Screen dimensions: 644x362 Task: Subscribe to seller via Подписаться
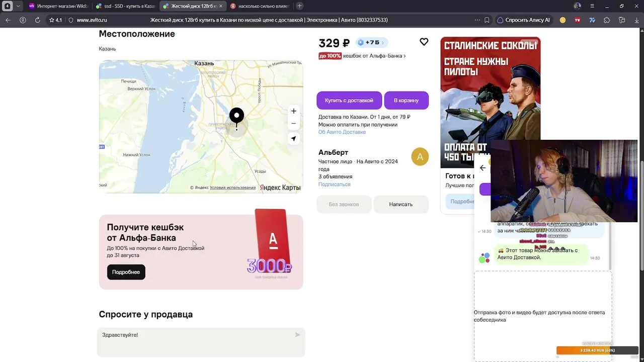click(334, 185)
